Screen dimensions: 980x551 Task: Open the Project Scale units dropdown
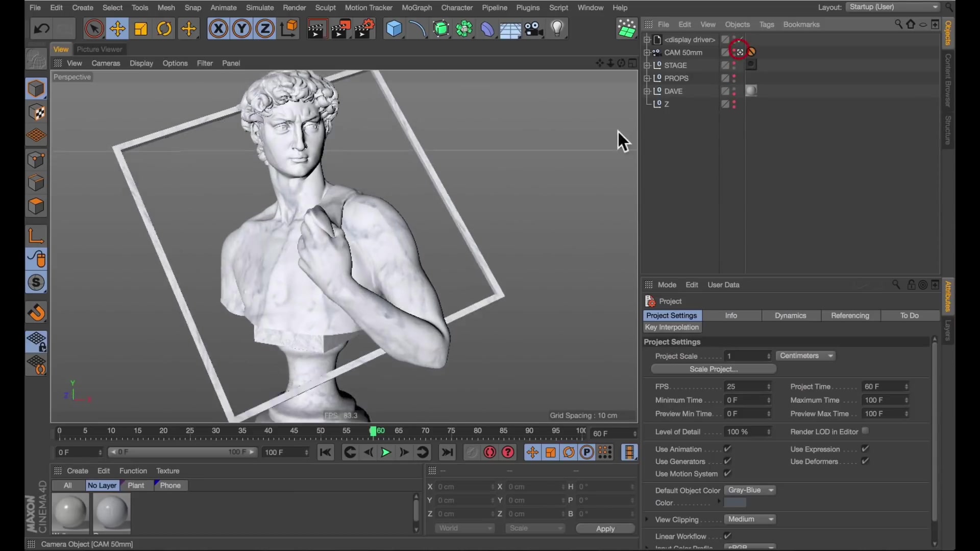805,356
